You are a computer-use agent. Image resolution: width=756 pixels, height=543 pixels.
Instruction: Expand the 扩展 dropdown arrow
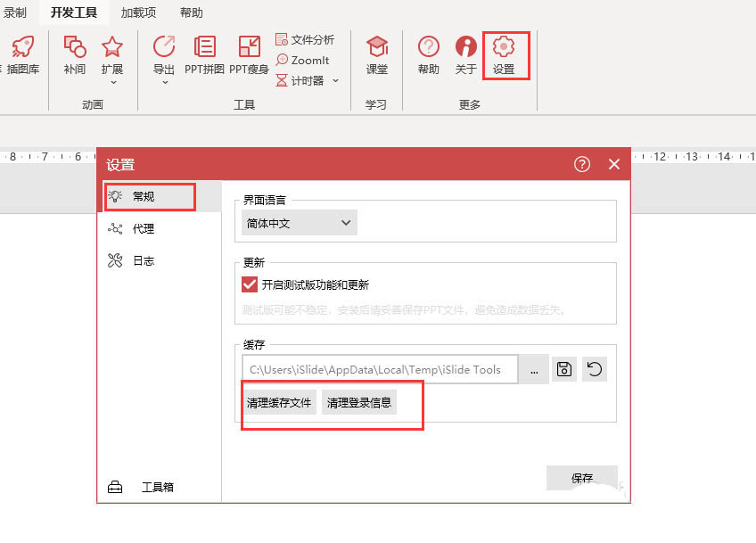[x=113, y=82]
